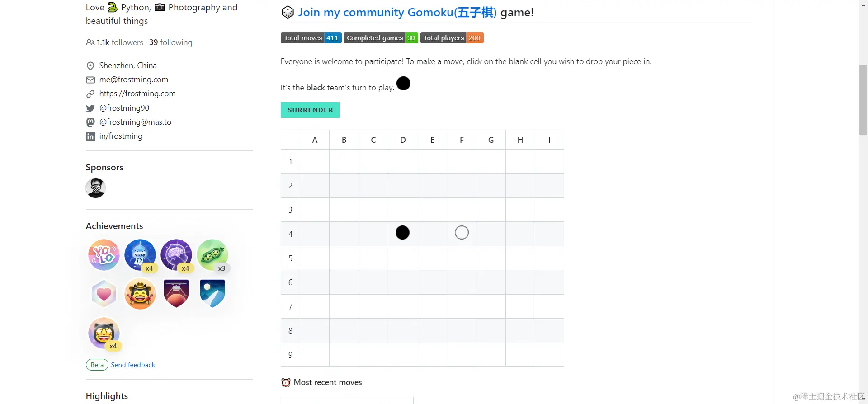Click the SURRENDER button
This screenshot has height=404, width=868.
click(310, 110)
